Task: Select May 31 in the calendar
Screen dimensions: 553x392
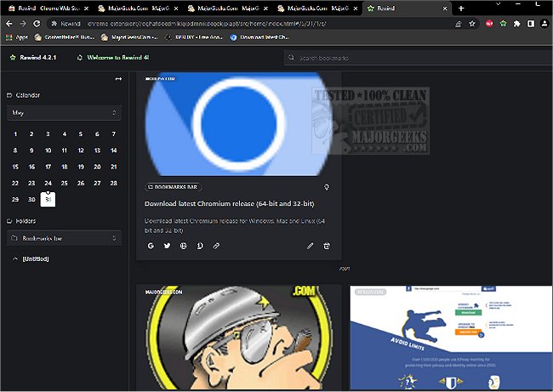Action: pyautogui.click(x=48, y=200)
